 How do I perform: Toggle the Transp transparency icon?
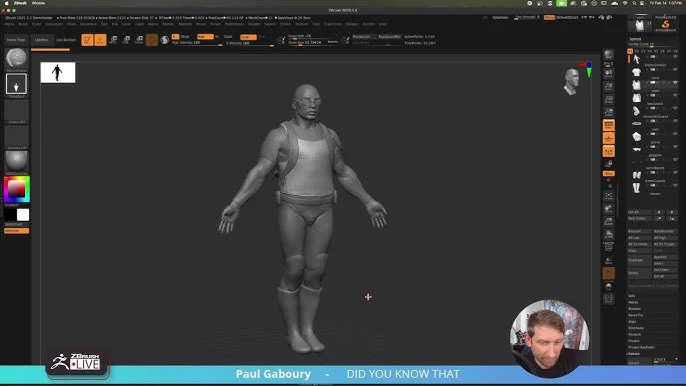609,261
